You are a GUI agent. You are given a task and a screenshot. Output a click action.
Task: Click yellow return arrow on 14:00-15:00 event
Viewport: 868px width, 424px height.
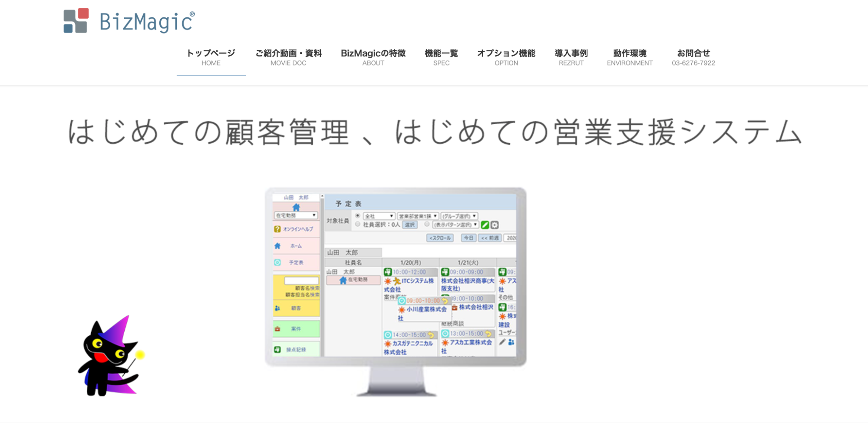[431, 335]
